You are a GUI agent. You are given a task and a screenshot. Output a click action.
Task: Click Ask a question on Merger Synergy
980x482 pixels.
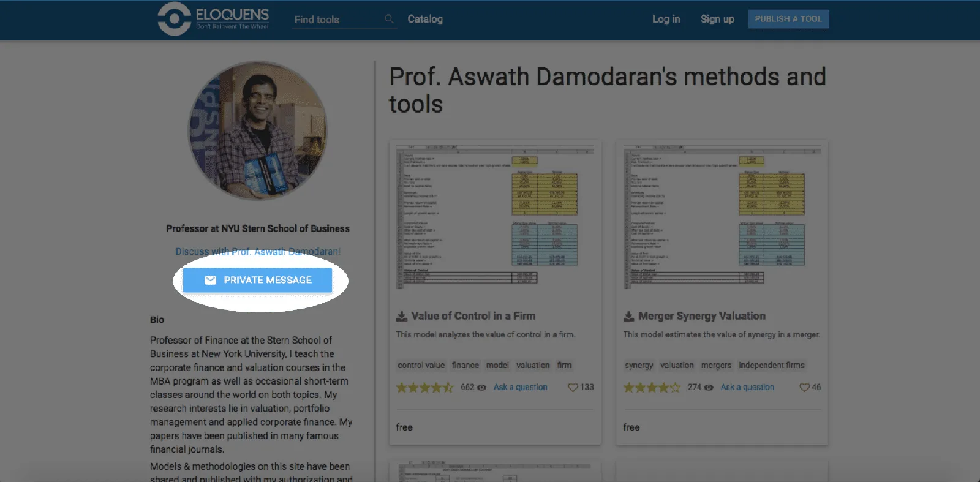[x=747, y=388]
